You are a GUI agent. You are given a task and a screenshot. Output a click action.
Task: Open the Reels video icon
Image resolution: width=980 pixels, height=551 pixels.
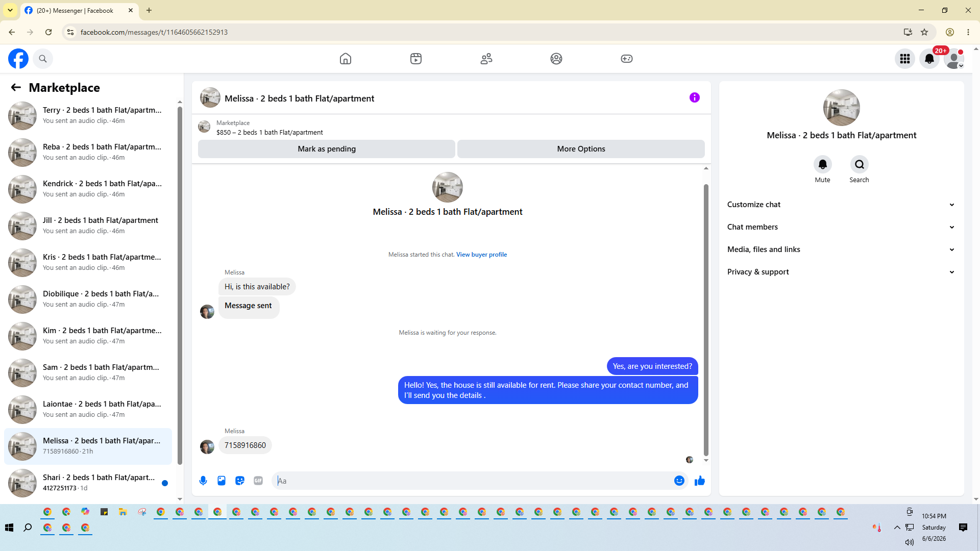pos(416,59)
